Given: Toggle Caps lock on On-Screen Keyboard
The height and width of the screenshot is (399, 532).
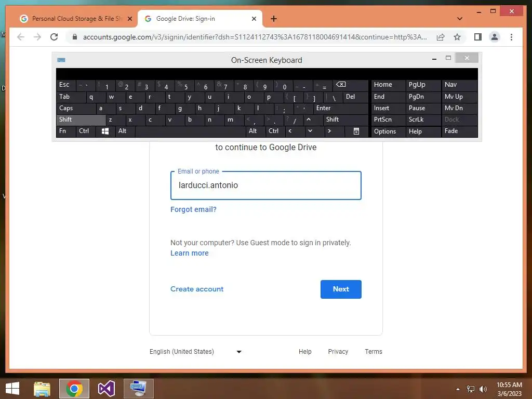Looking at the screenshot, I should (76, 108).
